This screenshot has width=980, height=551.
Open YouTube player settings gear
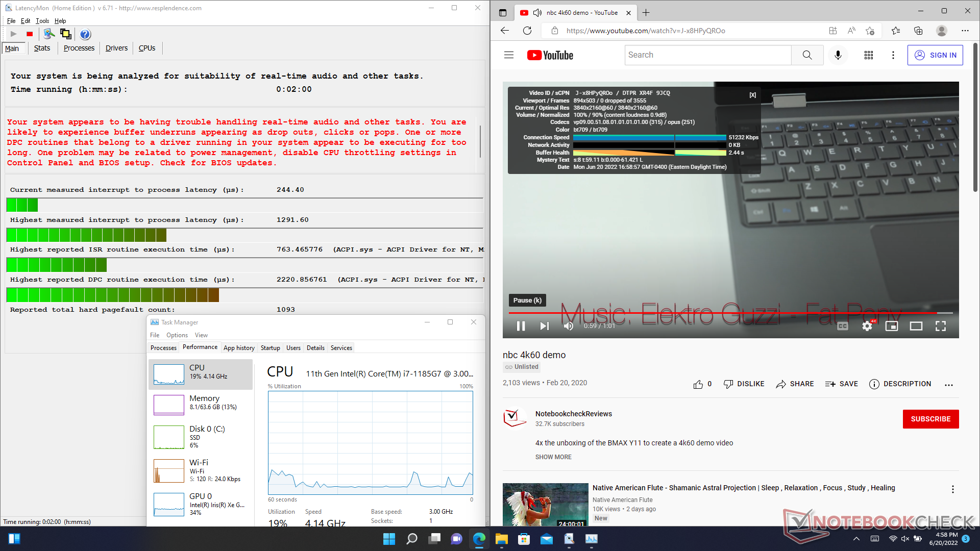point(867,326)
